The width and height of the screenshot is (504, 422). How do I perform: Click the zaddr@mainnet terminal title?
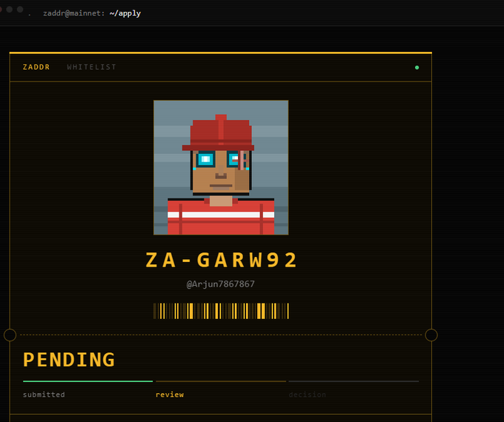point(73,13)
